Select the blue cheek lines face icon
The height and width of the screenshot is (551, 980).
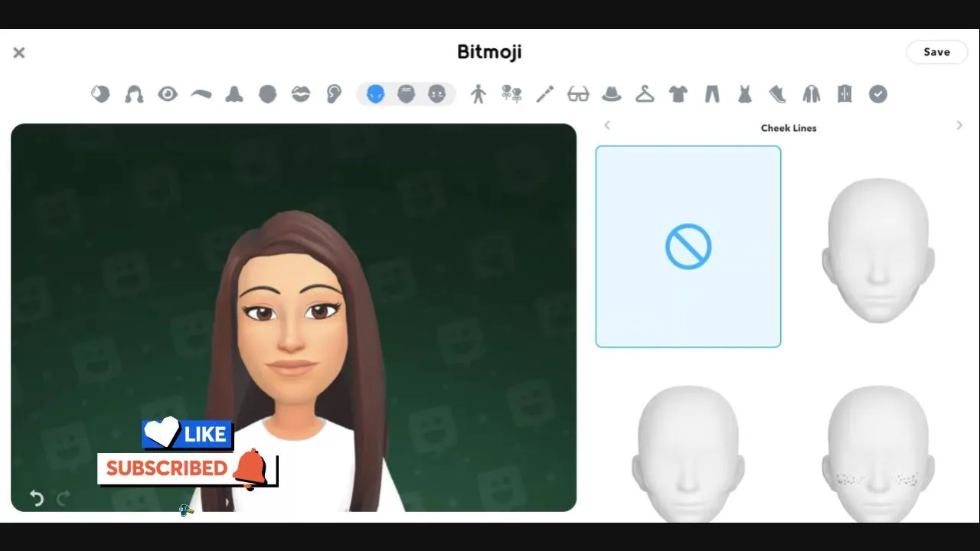[x=375, y=94]
